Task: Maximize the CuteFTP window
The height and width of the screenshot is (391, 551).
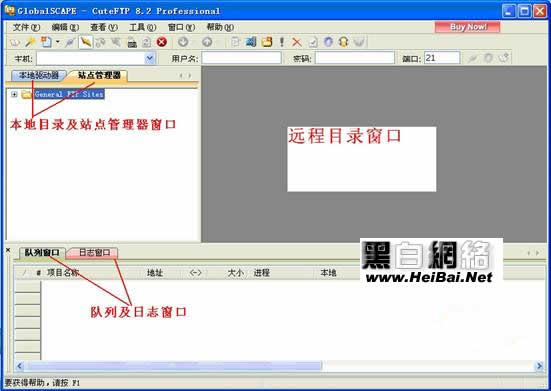Action: (525, 11)
